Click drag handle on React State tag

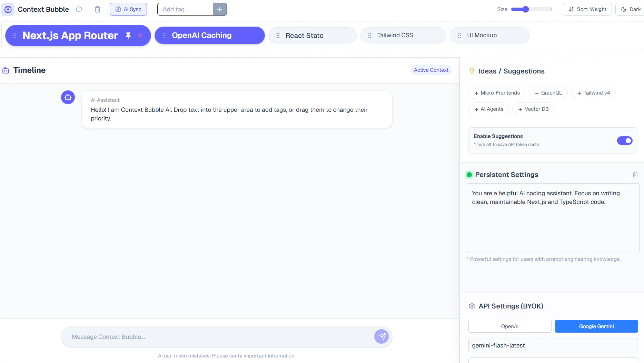tap(278, 36)
